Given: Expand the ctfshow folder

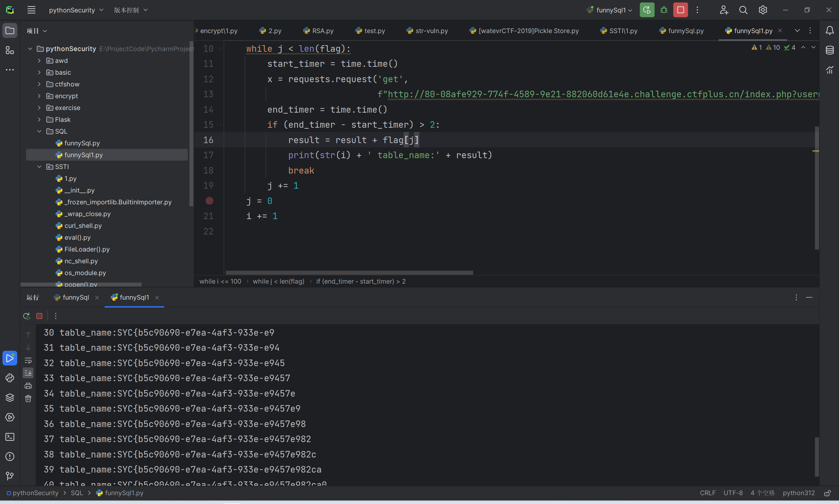Looking at the screenshot, I should pyautogui.click(x=39, y=84).
